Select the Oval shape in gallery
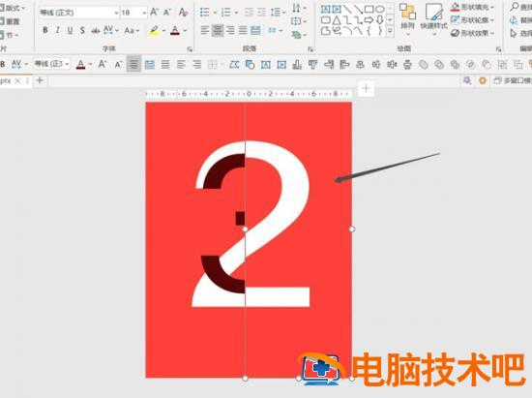532x398 pixels. click(380, 9)
